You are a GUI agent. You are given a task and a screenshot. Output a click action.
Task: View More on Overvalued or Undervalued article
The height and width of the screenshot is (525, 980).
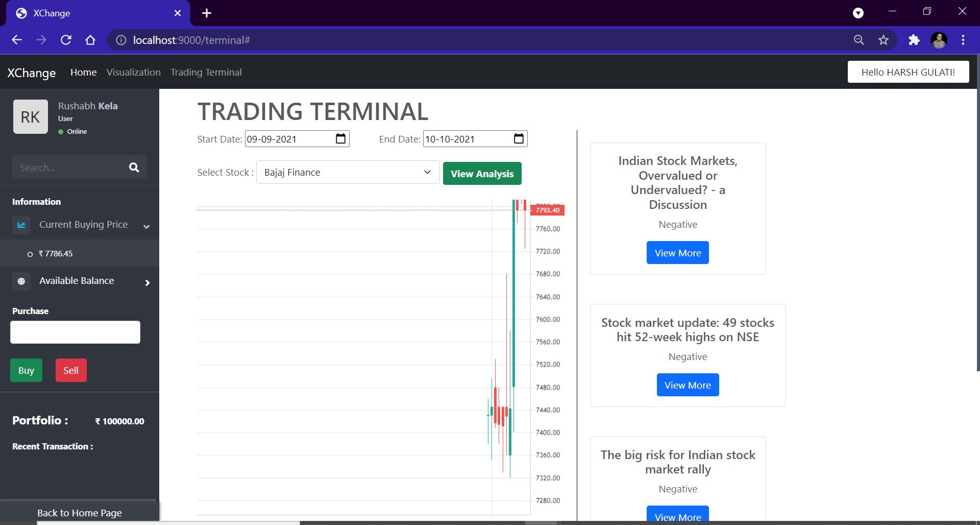click(x=678, y=253)
